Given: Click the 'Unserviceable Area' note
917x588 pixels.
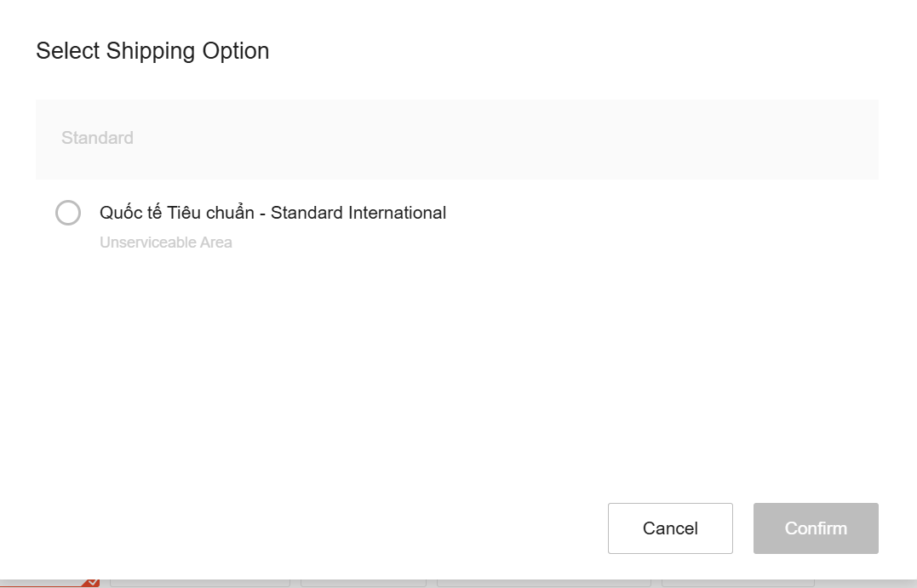Looking at the screenshot, I should pos(165,243).
